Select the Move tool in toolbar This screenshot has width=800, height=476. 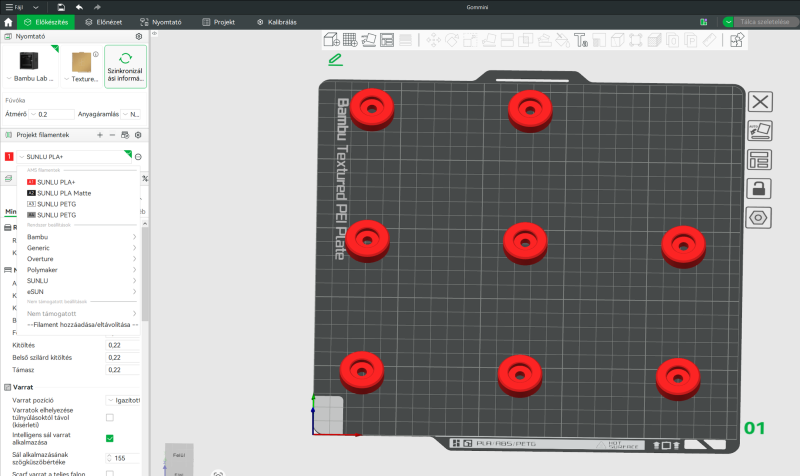pyautogui.click(x=434, y=40)
